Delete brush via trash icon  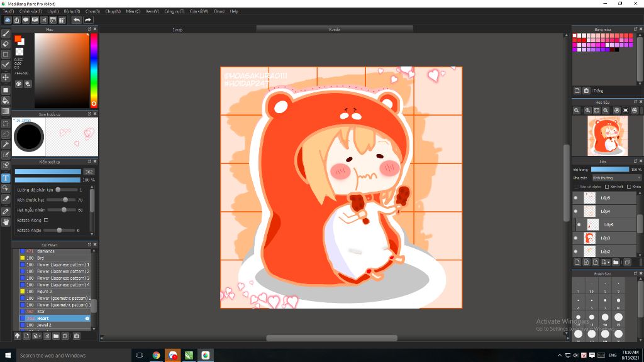point(76,336)
